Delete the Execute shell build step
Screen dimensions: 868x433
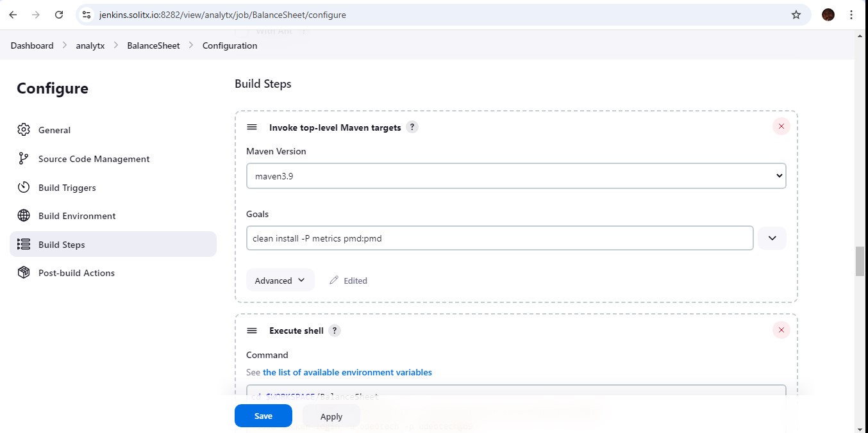click(x=781, y=331)
